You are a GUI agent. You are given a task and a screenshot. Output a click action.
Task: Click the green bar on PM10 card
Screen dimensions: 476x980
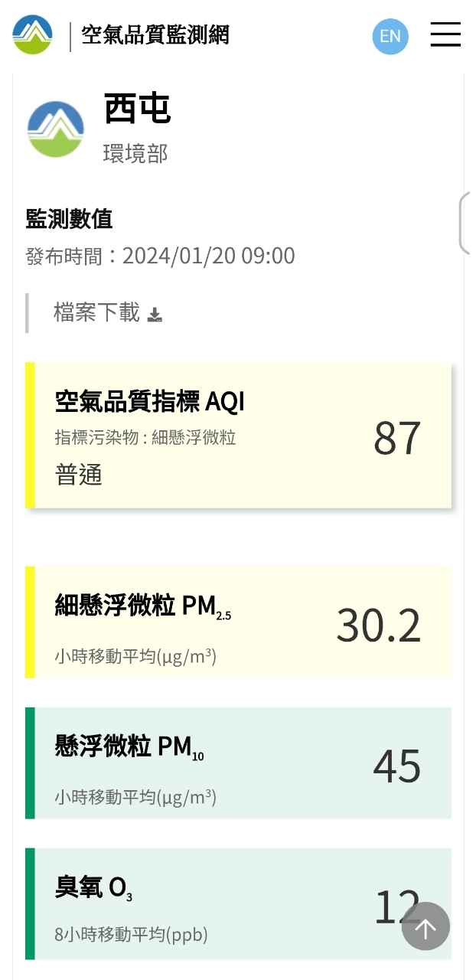[x=30, y=763]
